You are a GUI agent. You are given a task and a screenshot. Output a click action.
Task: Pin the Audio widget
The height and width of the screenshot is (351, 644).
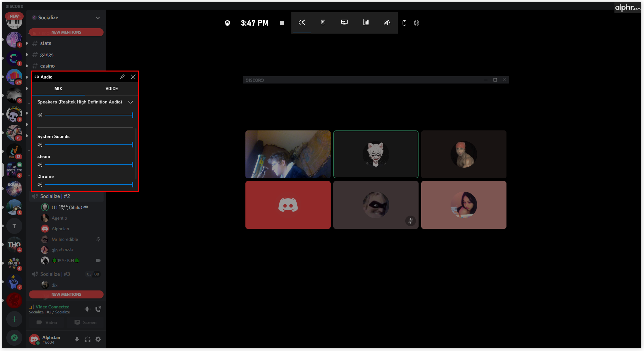click(x=123, y=77)
